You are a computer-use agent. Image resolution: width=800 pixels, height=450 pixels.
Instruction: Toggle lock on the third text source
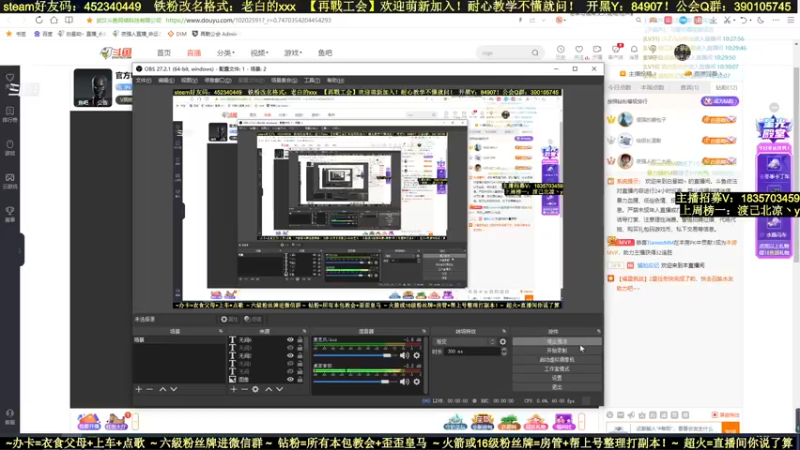tap(300, 356)
